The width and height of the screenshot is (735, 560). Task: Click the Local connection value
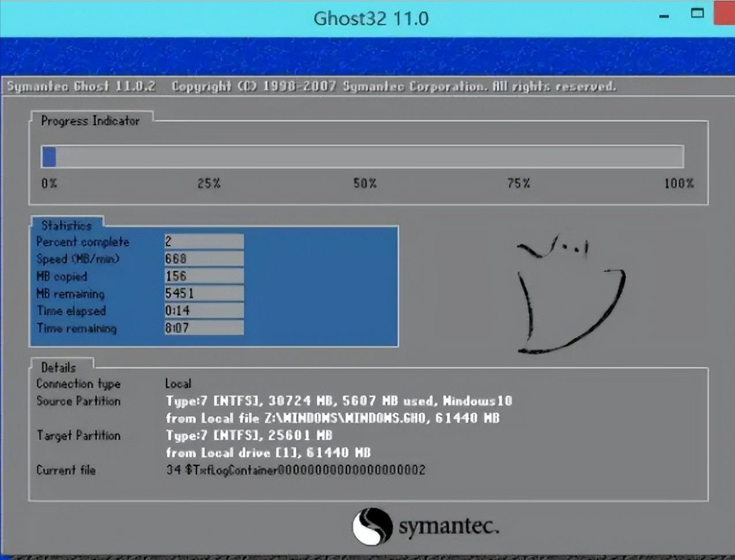178,384
